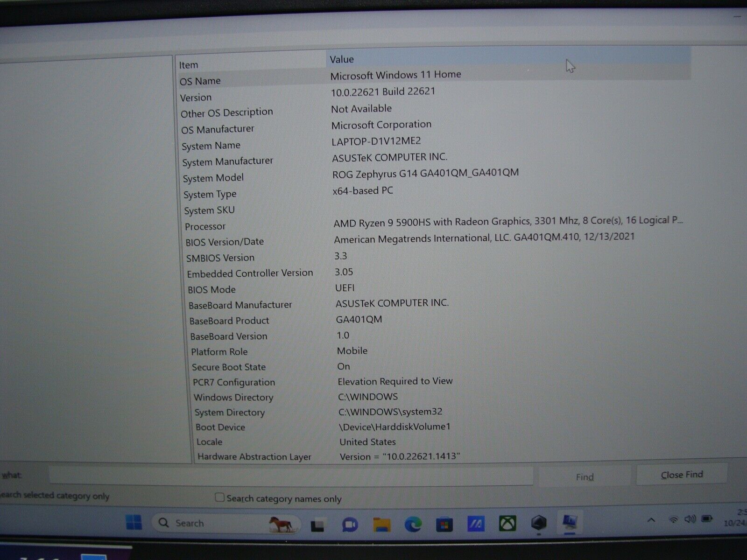Open File Explorer from the taskbar
This screenshot has width=747, height=560.
381,525
